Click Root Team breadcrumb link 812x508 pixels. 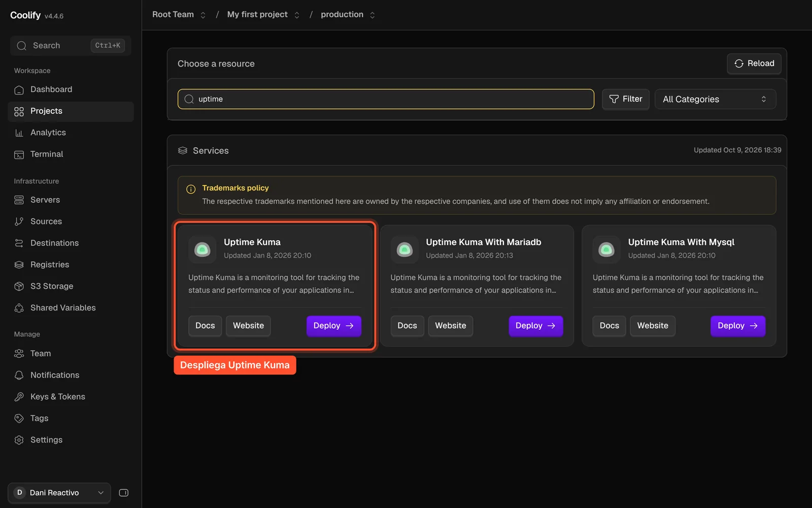click(x=173, y=15)
